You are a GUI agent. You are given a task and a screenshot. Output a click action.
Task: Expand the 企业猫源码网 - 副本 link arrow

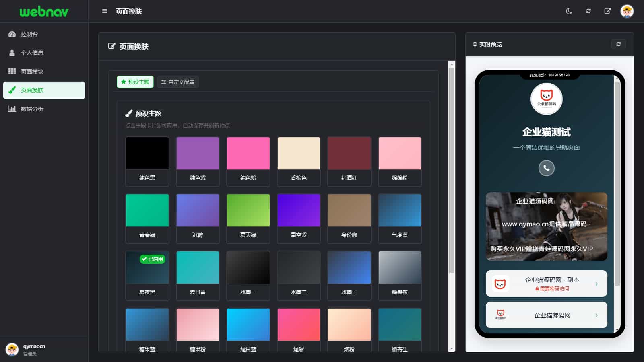click(596, 284)
